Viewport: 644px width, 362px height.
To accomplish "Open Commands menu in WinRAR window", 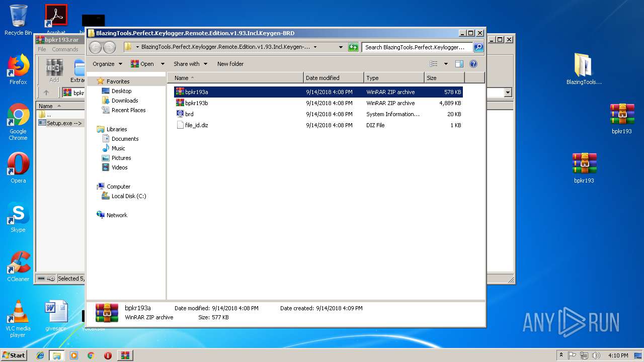I will pyautogui.click(x=65, y=49).
